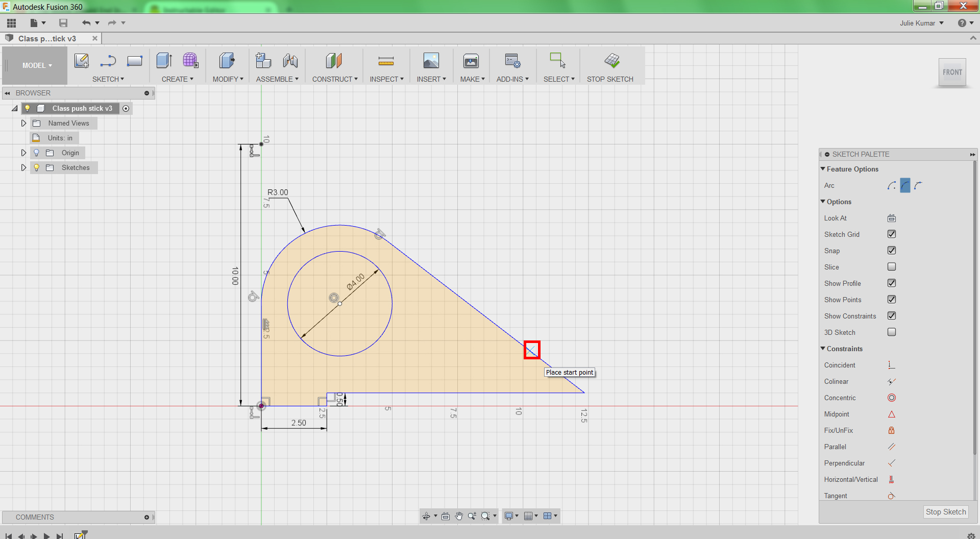Screen dimensions: 980x539
Task: Collapse the Class push stick v3 root node
Action: (x=15, y=108)
